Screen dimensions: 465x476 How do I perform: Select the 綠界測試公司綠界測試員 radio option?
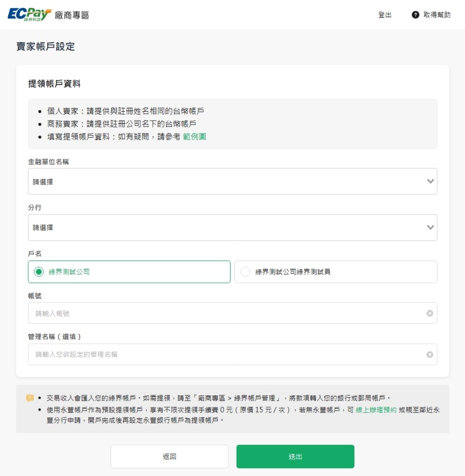click(246, 272)
